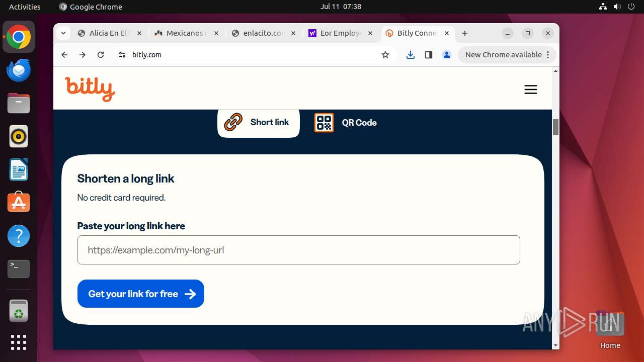The width and height of the screenshot is (644, 362).
Task: Bookmark this page with star icon
Action: click(385, 55)
